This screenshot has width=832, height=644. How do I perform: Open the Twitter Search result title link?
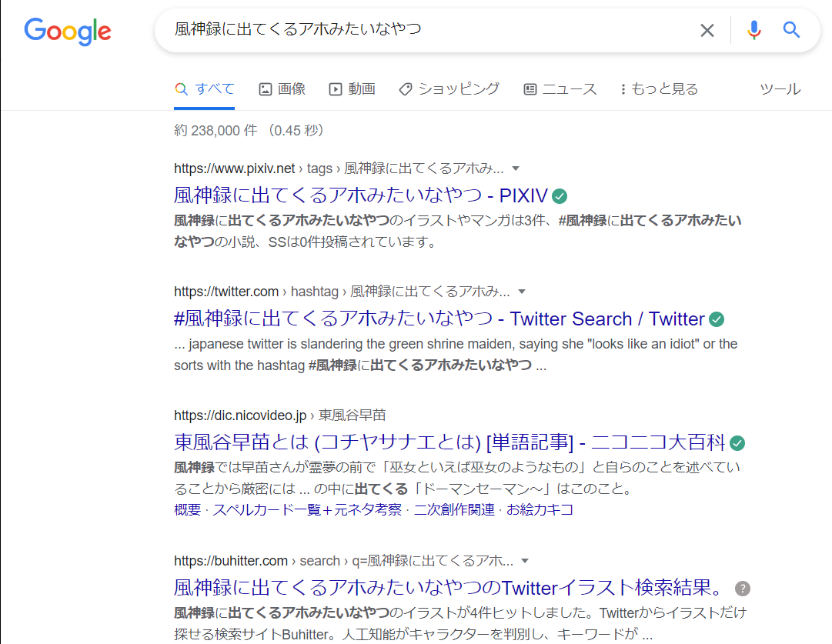[439, 319]
